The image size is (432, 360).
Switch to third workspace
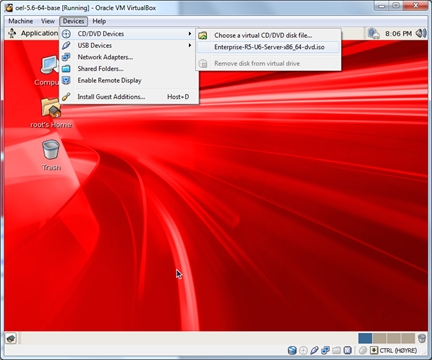pyautogui.click(x=394, y=338)
